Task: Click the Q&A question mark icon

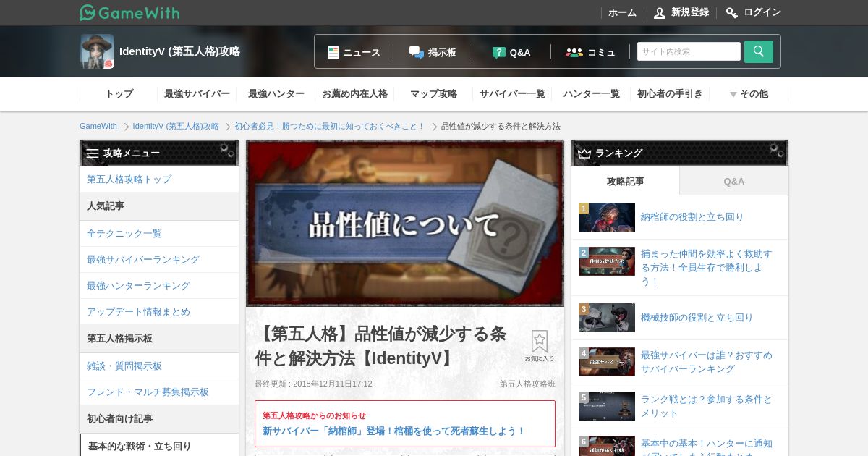Action: 498,52
